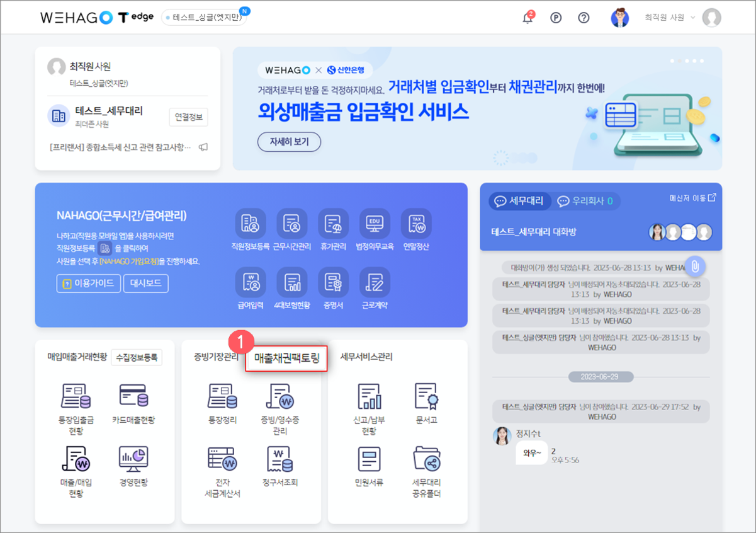Open the 테스트_싱글(엣지만) company selector
Screen dimensions: 756x533
tap(204, 18)
